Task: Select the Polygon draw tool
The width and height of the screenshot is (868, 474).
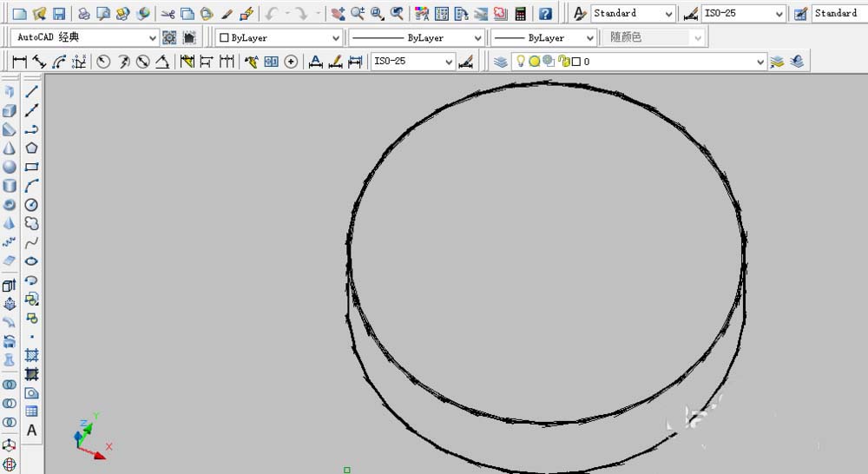Action: (x=31, y=148)
